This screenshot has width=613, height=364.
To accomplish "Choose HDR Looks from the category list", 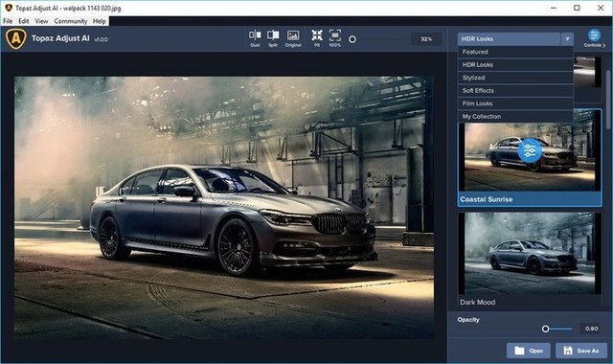I will point(515,64).
